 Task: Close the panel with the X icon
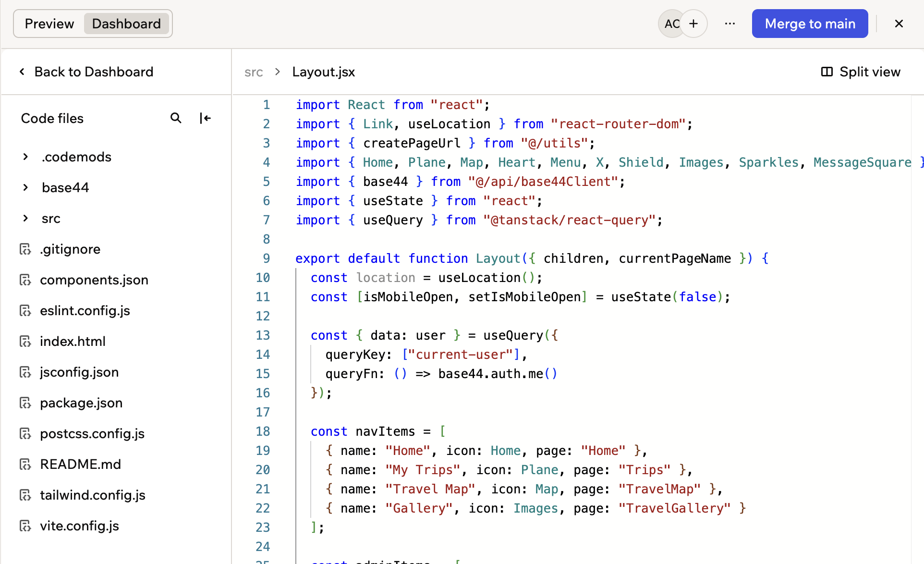(x=899, y=24)
